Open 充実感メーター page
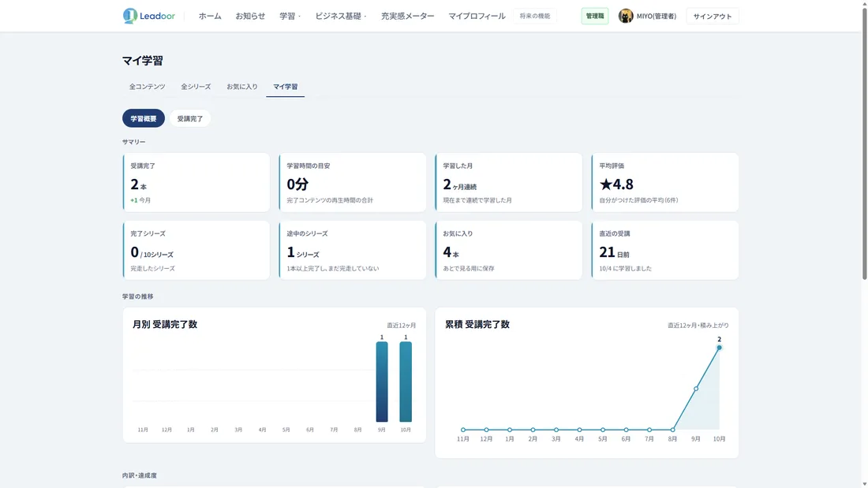This screenshot has width=868, height=488. (x=407, y=16)
